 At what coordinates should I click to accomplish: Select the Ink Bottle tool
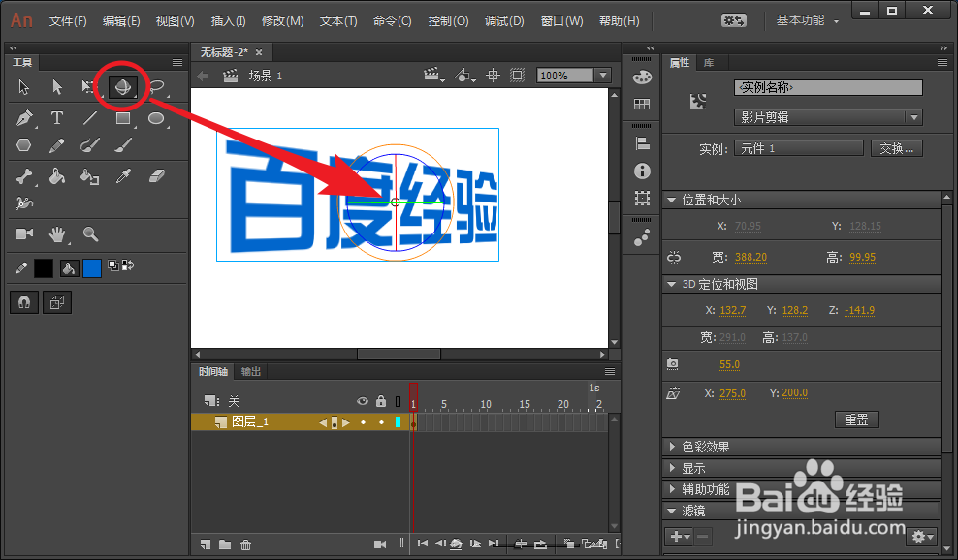[x=90, y=176]
